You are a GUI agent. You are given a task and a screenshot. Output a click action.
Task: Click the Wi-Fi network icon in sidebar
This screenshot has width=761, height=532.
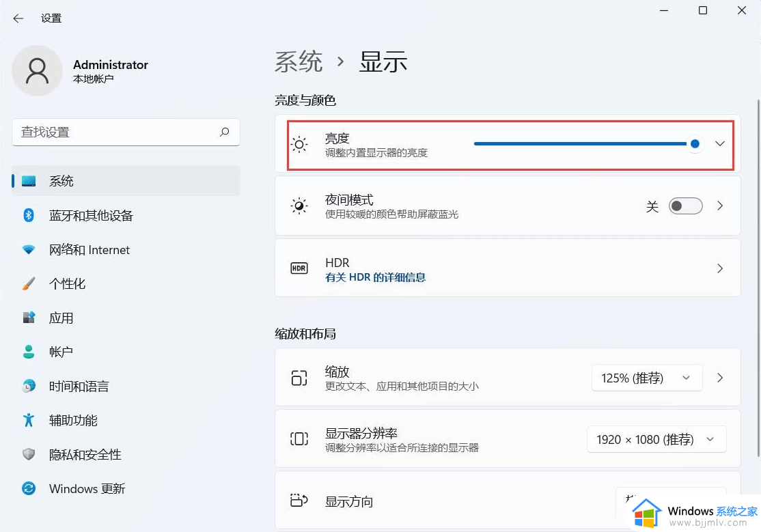[29, 249]
